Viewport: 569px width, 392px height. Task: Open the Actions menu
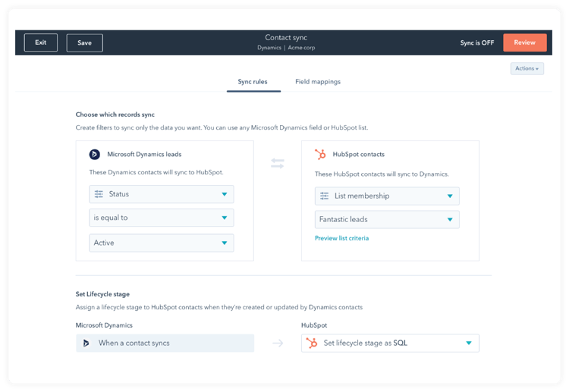(x=527, y=68)
